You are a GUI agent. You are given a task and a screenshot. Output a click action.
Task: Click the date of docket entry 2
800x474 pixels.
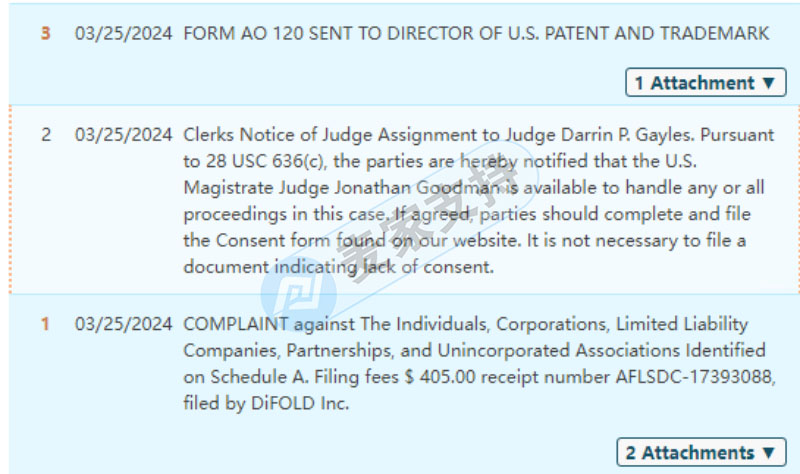123,135
